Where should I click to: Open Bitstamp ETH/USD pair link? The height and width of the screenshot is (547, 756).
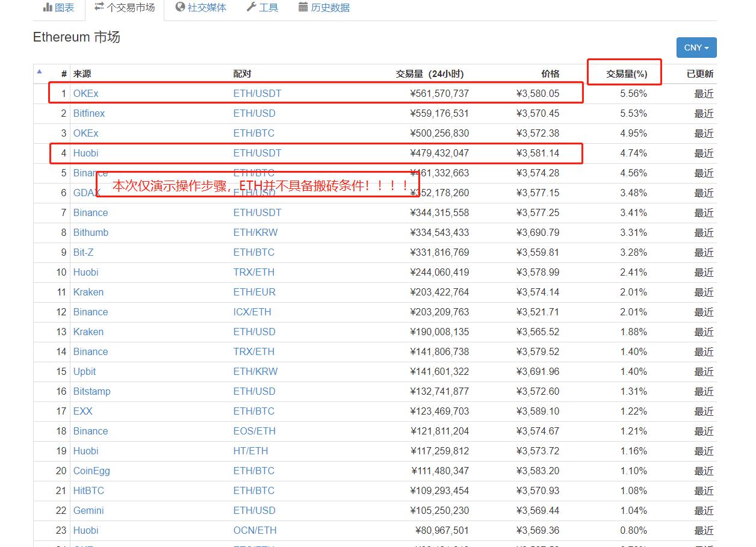pyautogui.click(x=254, y=391)
